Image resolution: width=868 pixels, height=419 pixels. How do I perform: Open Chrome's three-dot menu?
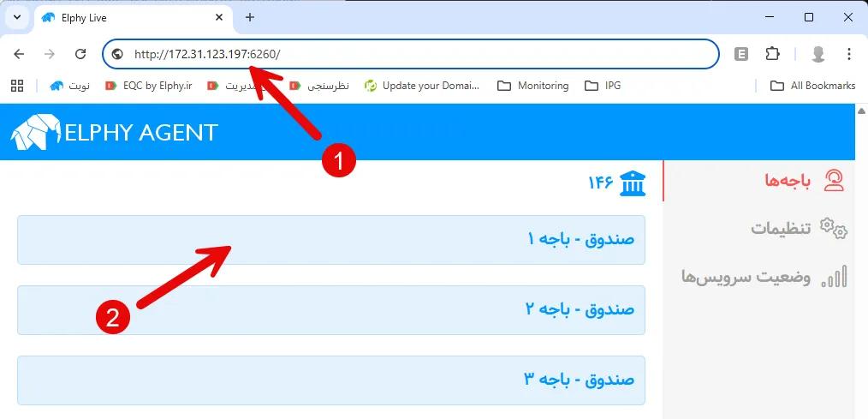tap(848, 54)
